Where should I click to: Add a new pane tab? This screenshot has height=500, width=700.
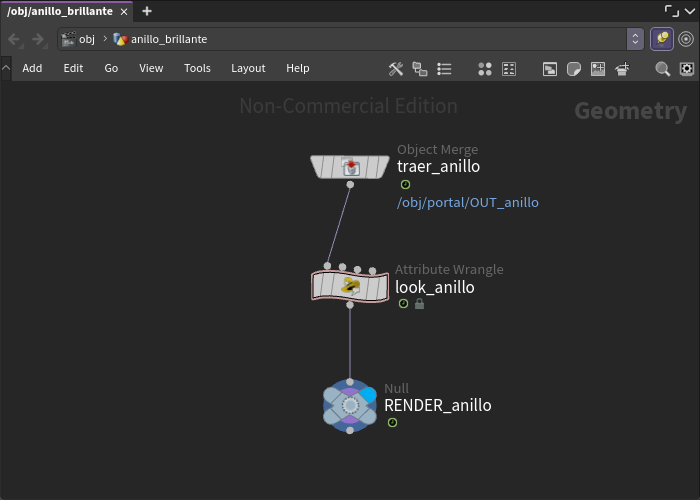tap(147, 11)
